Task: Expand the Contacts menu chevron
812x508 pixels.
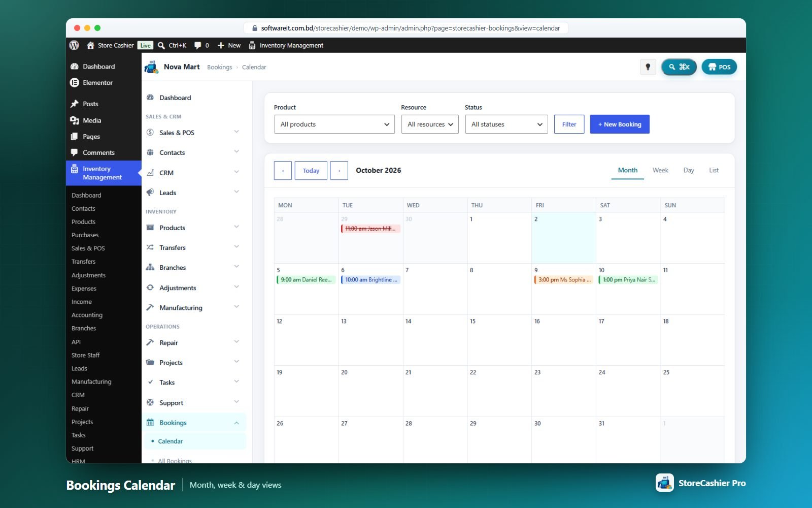Action: [236, 152]
